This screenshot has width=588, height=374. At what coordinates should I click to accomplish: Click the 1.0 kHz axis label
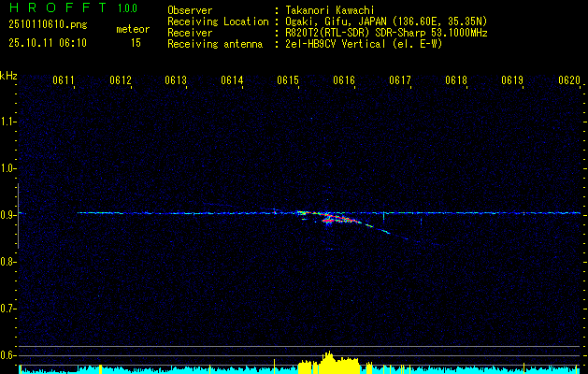(7, 168)
